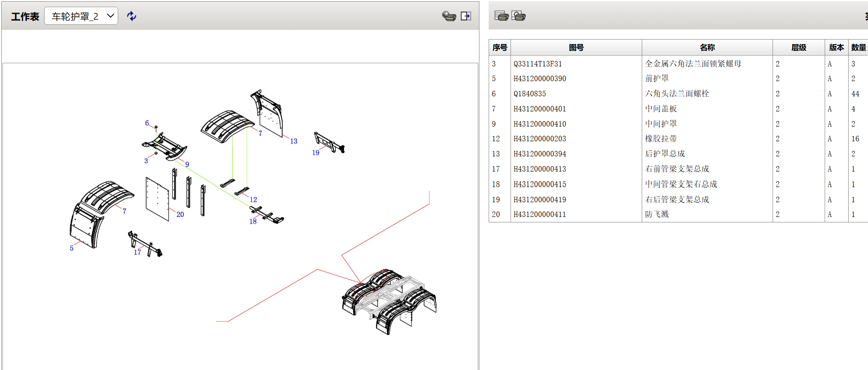Click the print parts list icon
Screen dimensions: 868x370
501,16
